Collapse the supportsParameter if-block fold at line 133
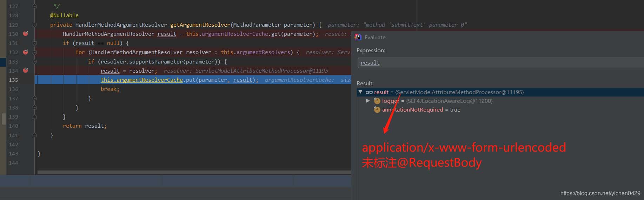The width and height of the screenshot is (644, 200). 34,61
